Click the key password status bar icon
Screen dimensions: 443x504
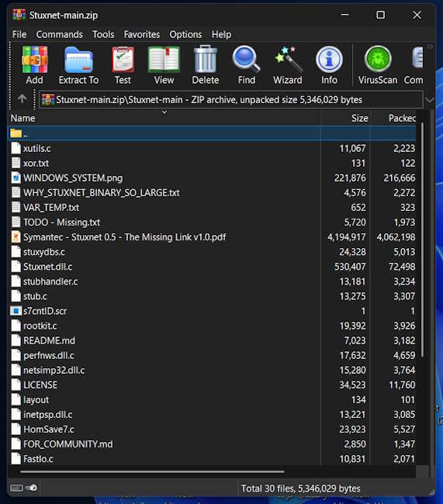pos(32,488)
